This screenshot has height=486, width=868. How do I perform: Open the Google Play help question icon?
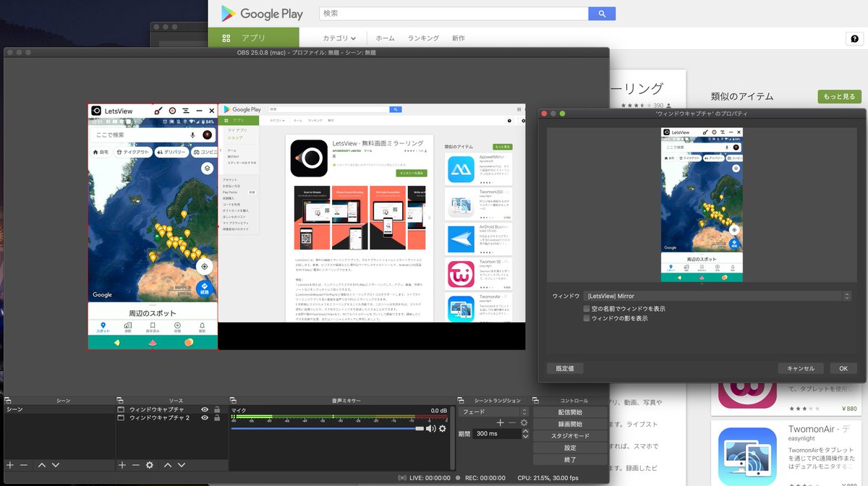click(x=854, y=39)
